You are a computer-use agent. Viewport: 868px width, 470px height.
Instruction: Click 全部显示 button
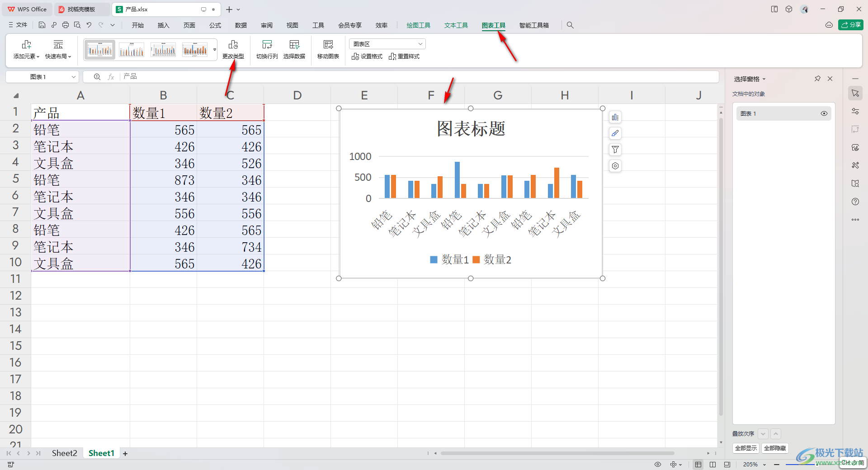pos(746,448)
